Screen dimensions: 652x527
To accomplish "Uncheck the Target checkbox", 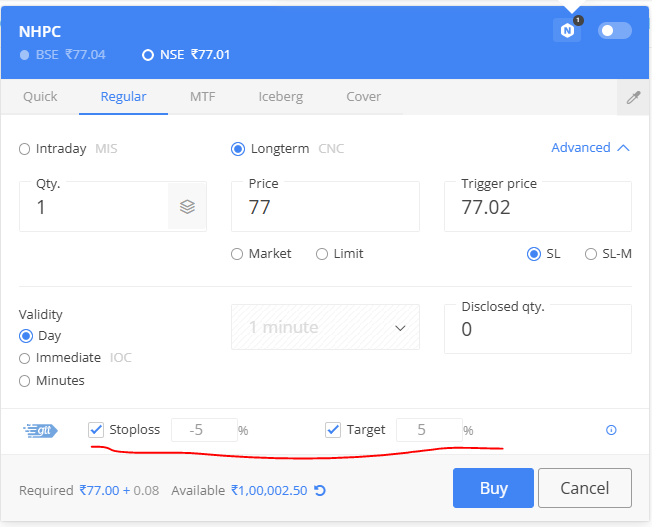I will click(x=334, y=430).
